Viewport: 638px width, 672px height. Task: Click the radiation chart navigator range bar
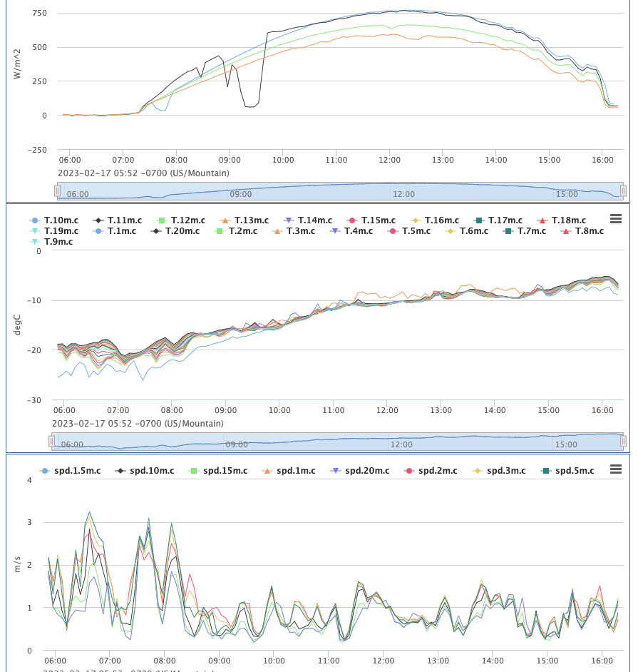coord(340,190)
